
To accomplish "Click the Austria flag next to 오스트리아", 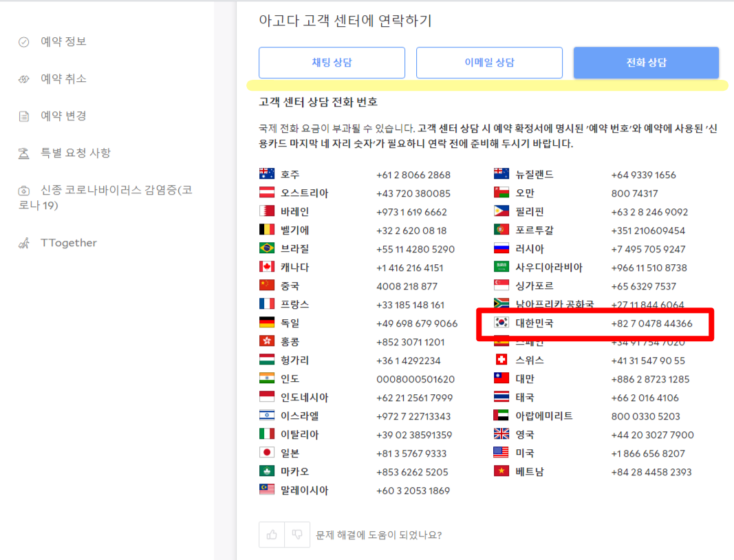I will [x=267, y=193].
